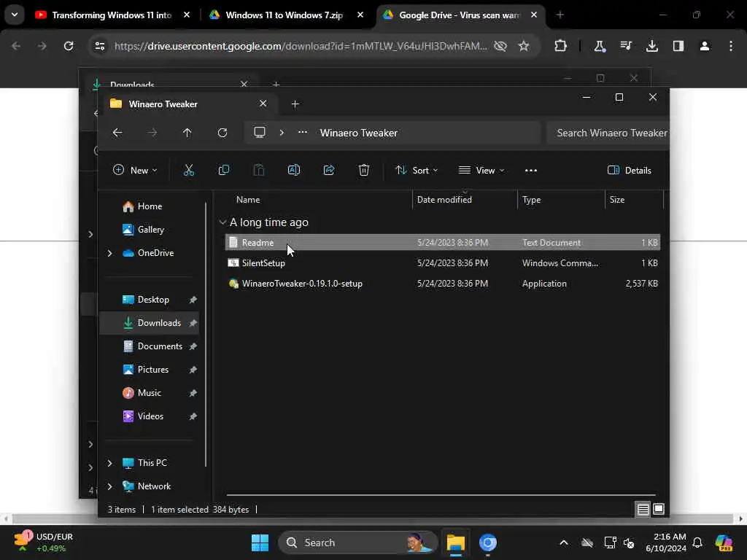Image resolution: width=747 pixels, height=560 pixels.
Task: Select Google Drive Virus scan warning tab
Action: click(460, 15)
